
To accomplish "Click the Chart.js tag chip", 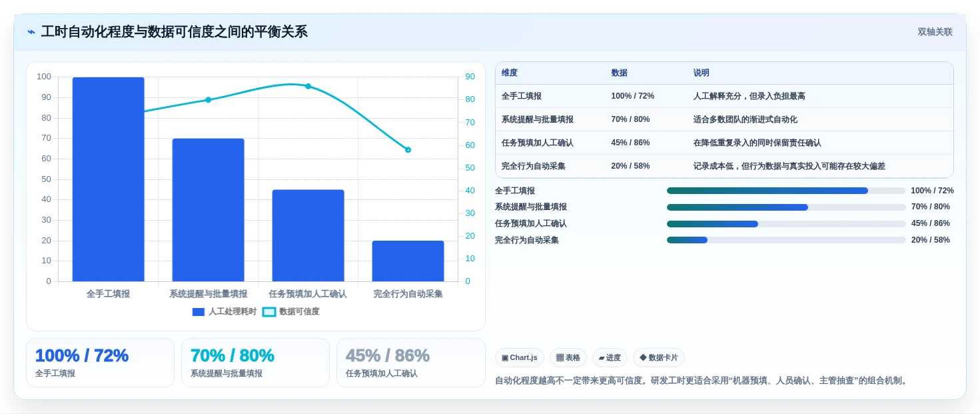I will point(520,358).
